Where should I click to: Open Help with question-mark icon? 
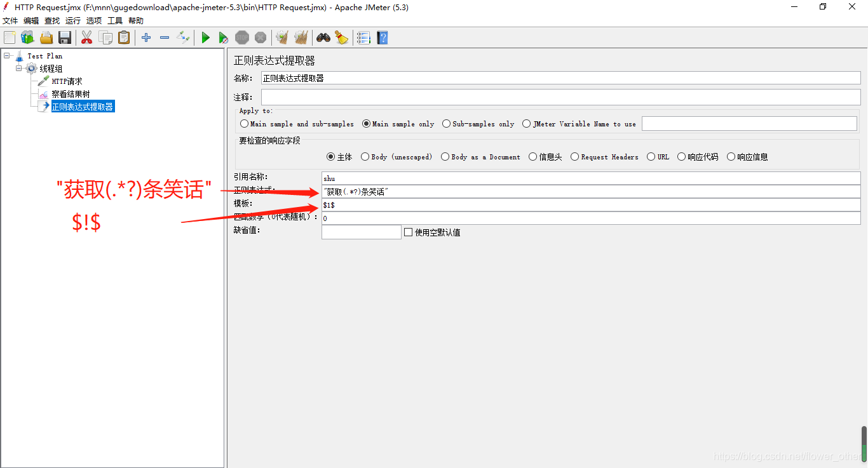click(x=382, y=38)
